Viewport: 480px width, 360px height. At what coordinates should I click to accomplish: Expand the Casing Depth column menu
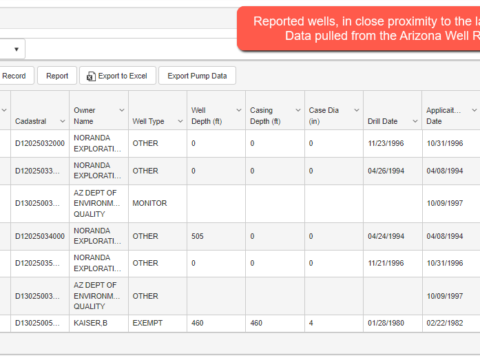pos(298,110)
